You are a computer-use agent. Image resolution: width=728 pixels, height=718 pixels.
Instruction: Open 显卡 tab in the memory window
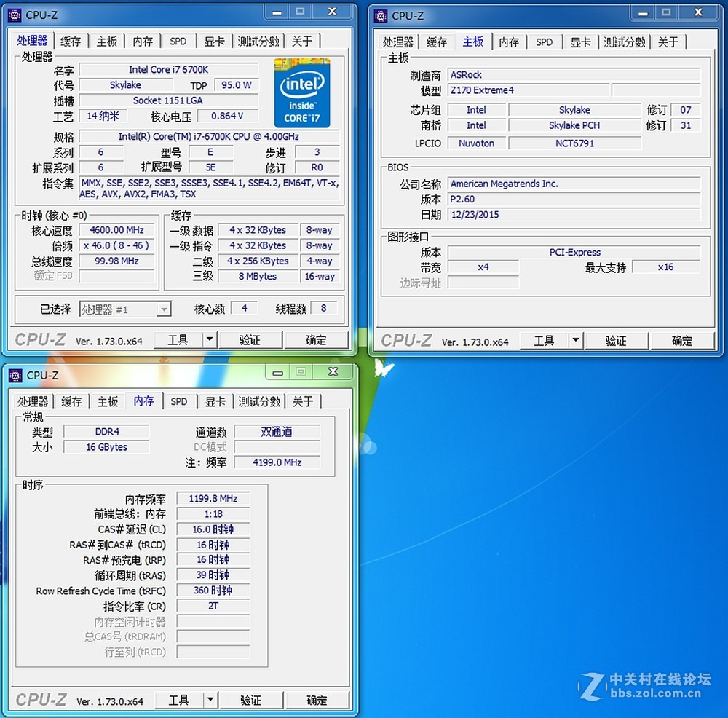coord(215,401)
